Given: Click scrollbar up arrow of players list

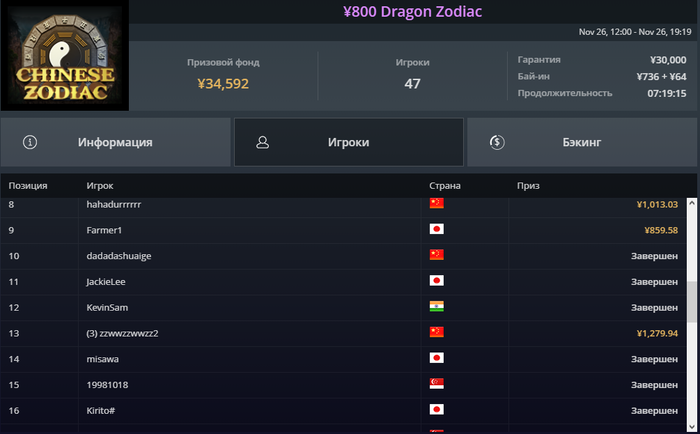Looking at the screenshot, I should pyautogui.click(x=692, y=204).
